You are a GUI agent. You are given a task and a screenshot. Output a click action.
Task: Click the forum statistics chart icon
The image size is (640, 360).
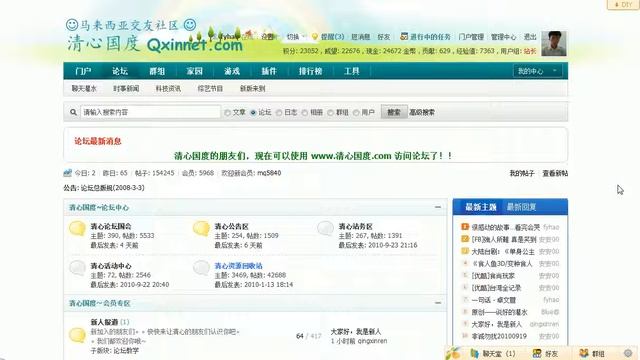coord(68,173)
